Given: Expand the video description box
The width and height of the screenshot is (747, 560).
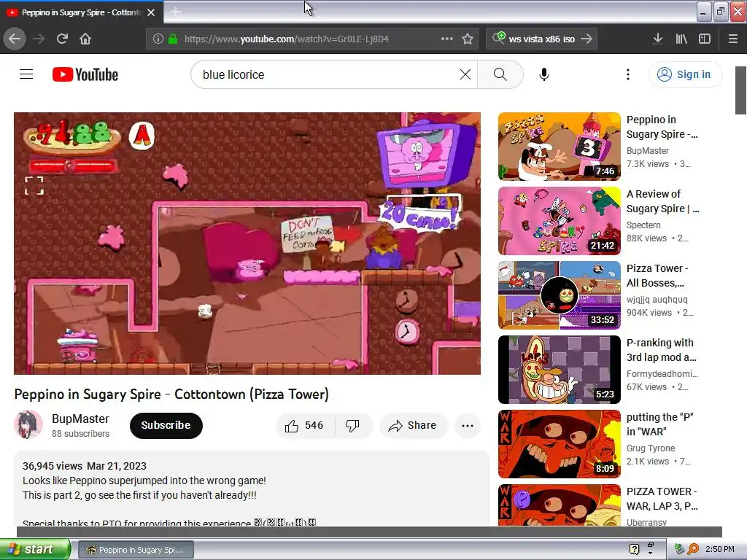Looking at the screenshot, I should pyautogui.click(x=251, y=488).
